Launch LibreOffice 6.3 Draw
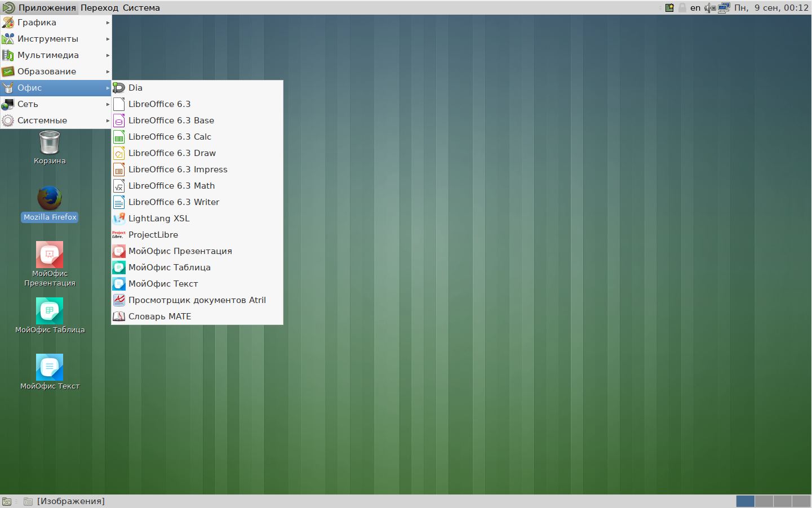812x508 pixels. point(197,153)
